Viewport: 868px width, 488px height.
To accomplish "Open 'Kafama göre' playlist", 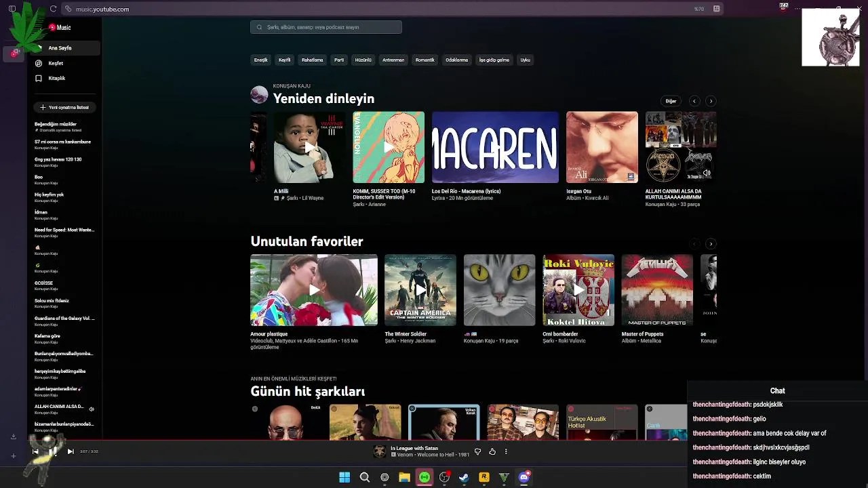I will click(66, 338).
